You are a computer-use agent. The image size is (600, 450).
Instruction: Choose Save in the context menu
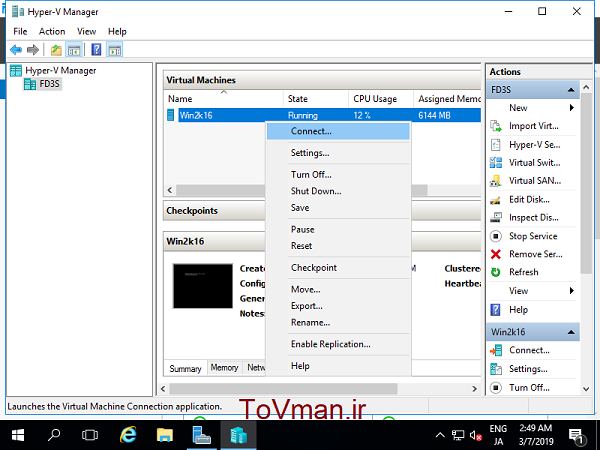338,207
